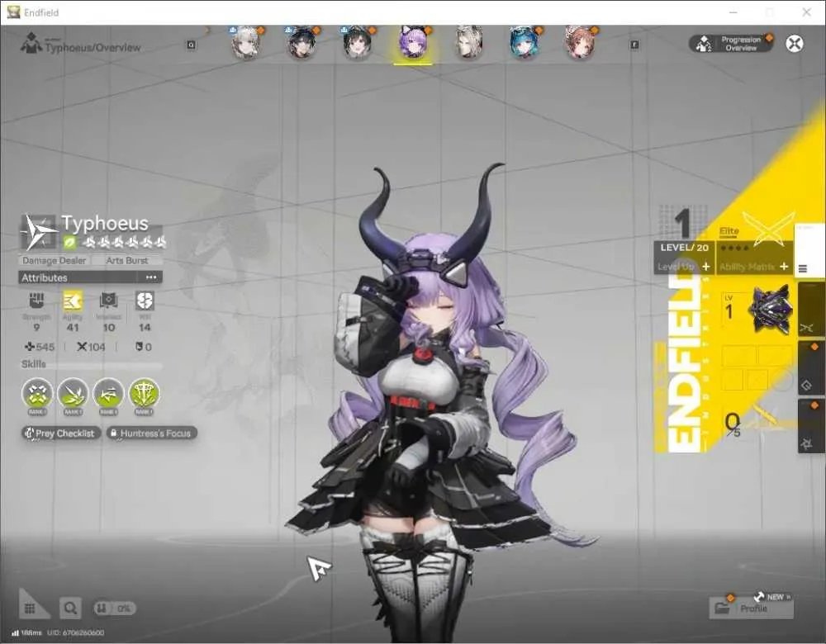Click the green element leaf icon

(69, 243)
